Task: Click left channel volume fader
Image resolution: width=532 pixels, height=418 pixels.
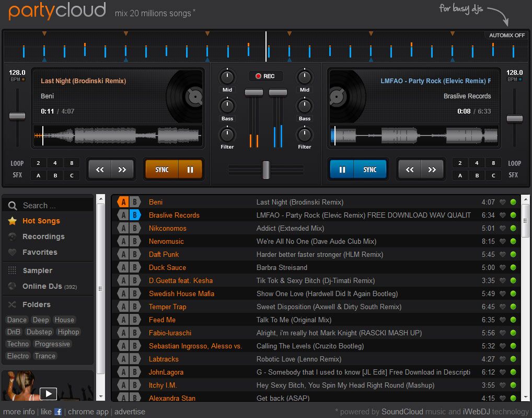Action: click(x=254, y=93)
